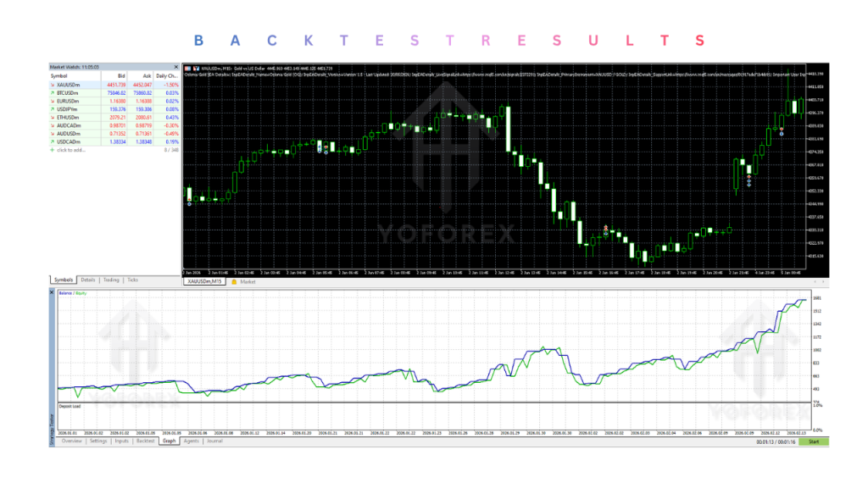Screen dimensions: 868x488
Task: Click the BTCUSDm up-arrow trend icon
Action: (53, 93)
